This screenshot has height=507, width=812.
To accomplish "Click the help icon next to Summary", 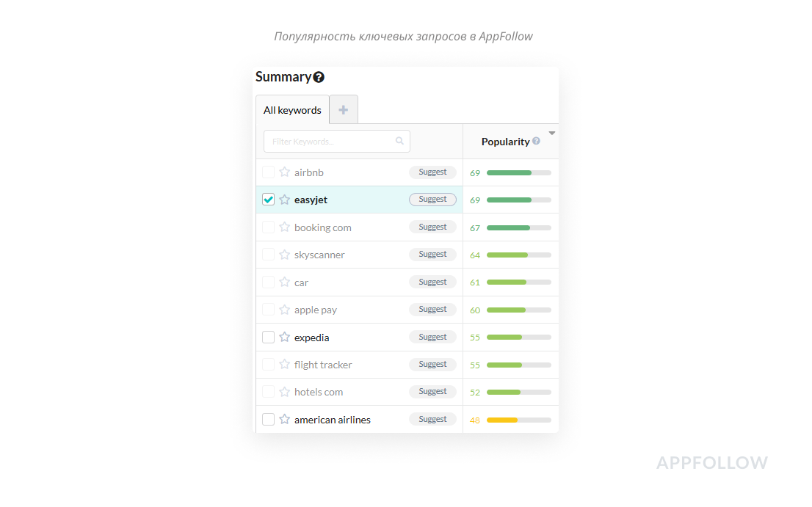I will (x=319, y=77).
